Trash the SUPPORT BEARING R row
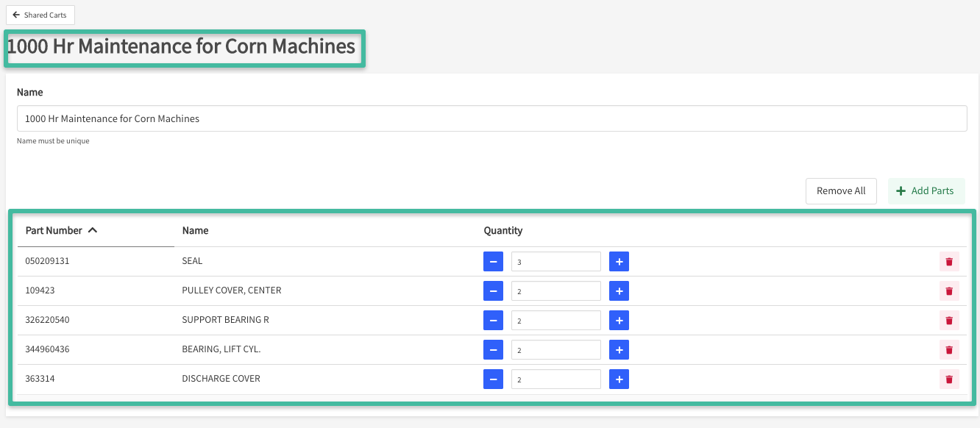The image size is (980, 428). click(949, 321)
